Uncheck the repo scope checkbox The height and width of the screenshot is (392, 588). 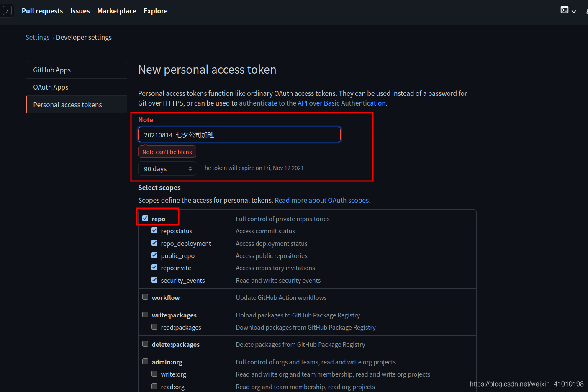pos(145,218)
